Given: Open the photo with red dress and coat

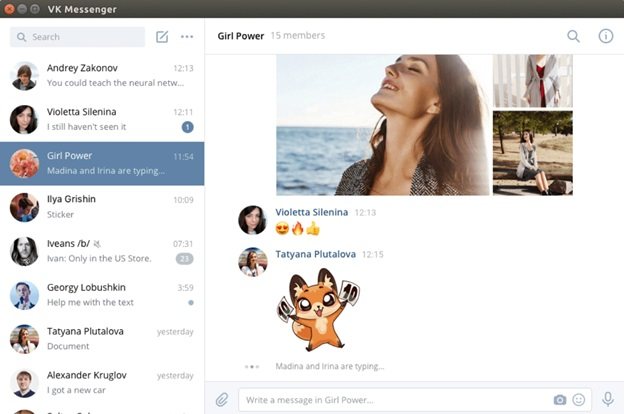Looking at the screenshot, I should point(533,81).
